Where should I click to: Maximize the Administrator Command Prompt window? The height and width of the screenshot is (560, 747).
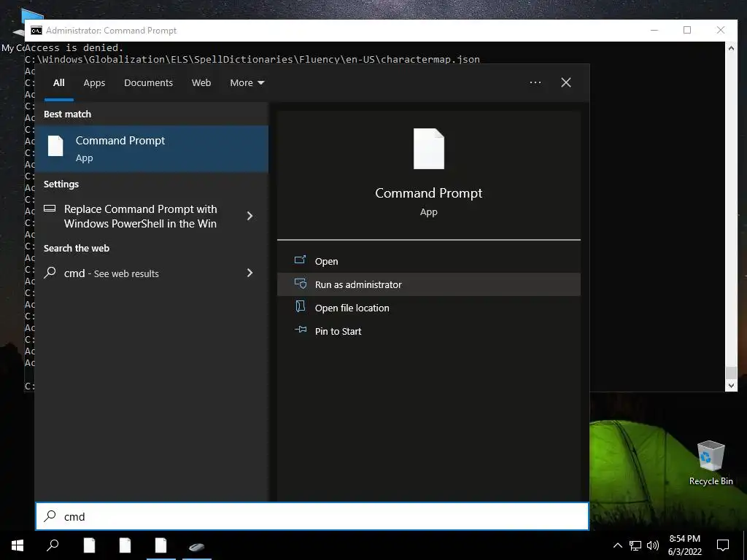(687, 30)
